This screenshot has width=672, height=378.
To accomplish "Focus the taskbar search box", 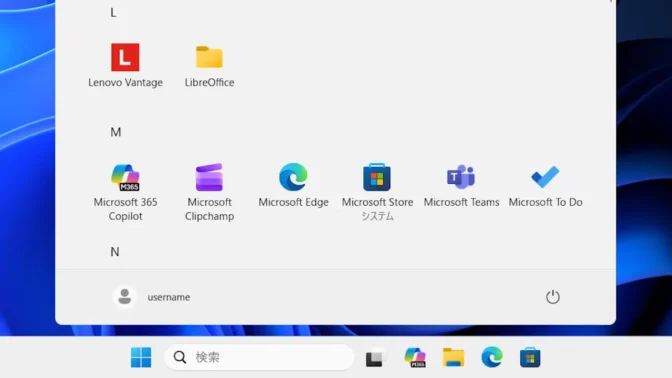I will pos(259,357).
